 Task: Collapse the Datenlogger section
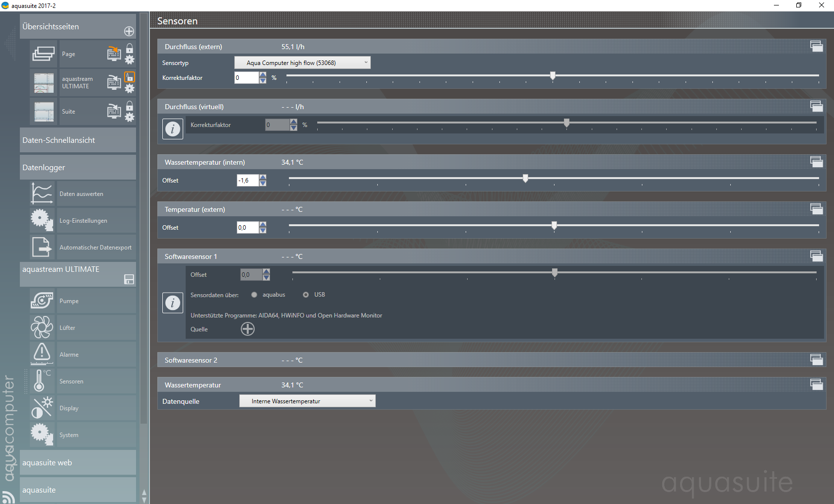[x=78, y=167]
